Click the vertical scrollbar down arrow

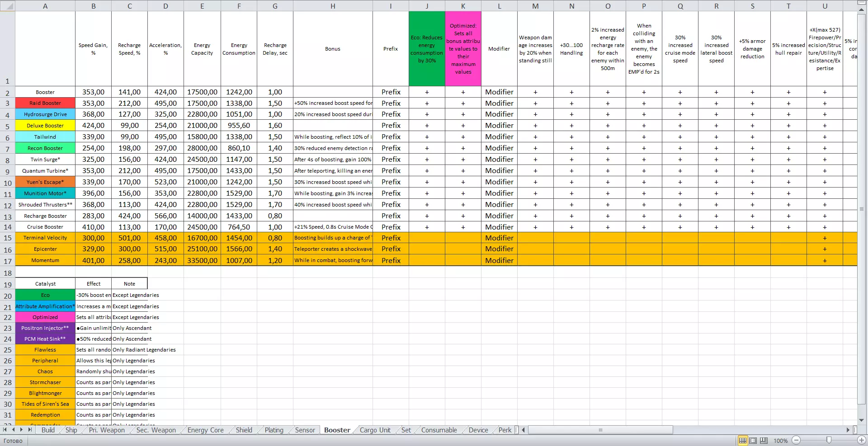click(861, 420)
